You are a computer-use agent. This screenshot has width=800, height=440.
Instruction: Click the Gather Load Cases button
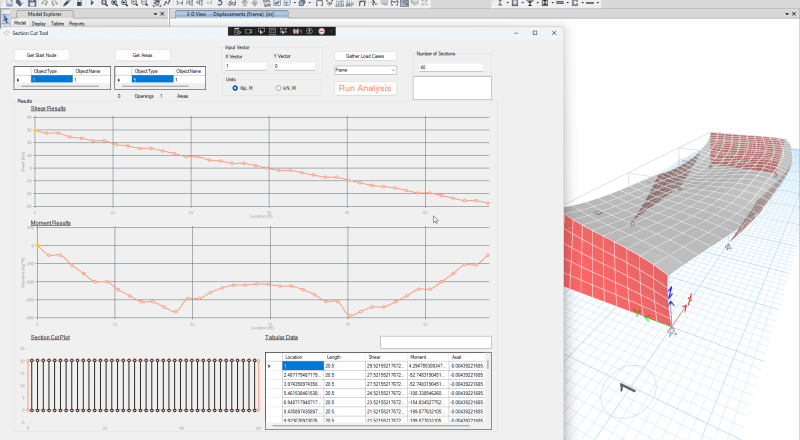point(365,56)
